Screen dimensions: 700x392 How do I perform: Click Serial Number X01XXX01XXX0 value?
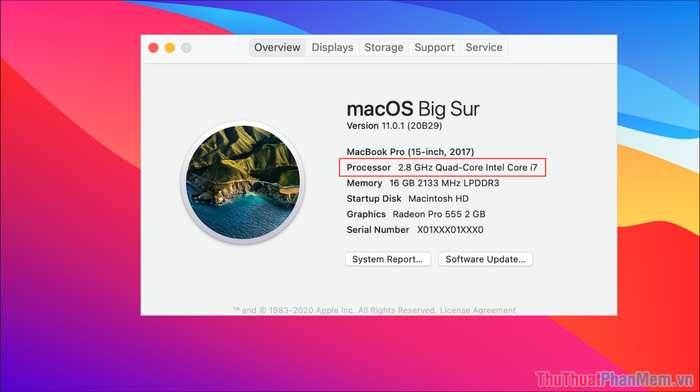tap(450, 230)
